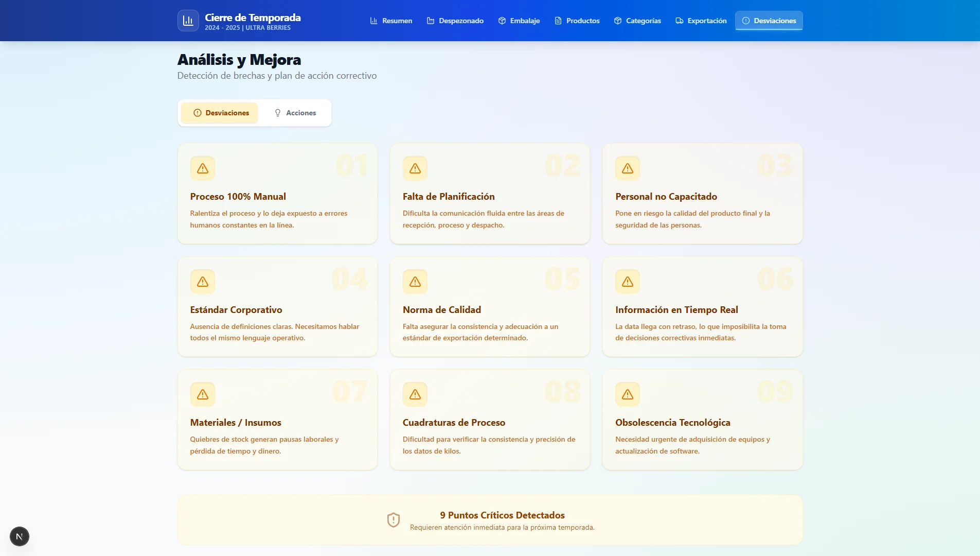Image resolution: width=980 pixels, height=556 pixels.
Task: Select the Materiales / Insumos card
Action: point(277,420)
